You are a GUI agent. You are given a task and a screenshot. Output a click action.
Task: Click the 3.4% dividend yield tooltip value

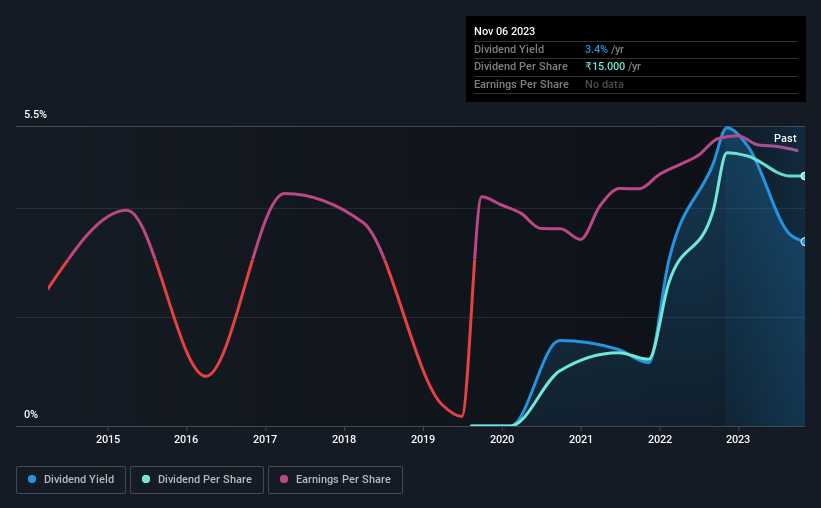coord(596,49)
